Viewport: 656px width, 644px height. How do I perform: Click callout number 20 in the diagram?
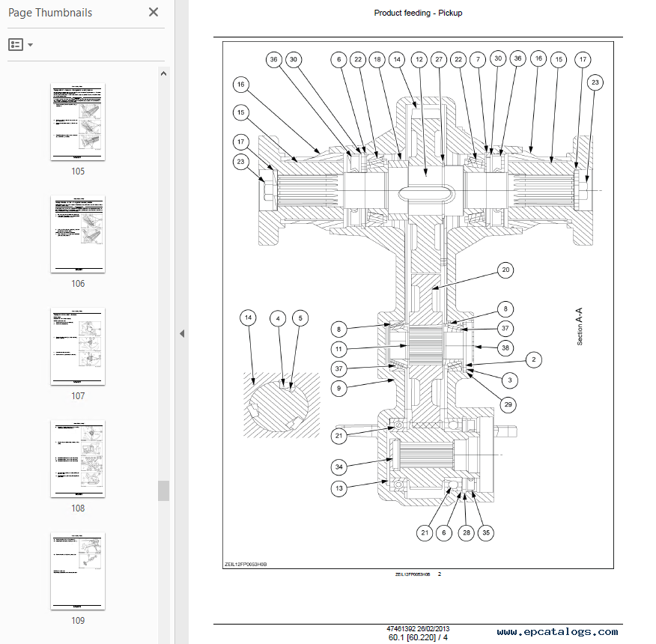tap(505, 270)
